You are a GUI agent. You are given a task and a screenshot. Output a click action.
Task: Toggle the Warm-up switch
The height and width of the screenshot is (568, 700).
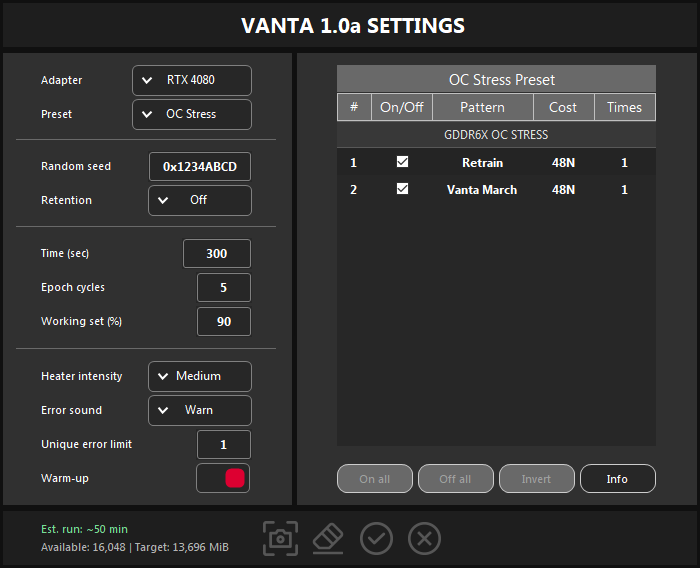tap(223, 478)
